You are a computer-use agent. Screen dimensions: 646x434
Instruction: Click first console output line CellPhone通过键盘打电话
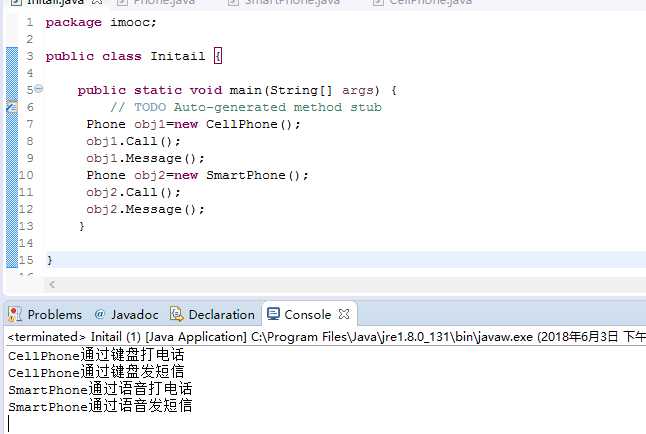click(x=96, y=355)
